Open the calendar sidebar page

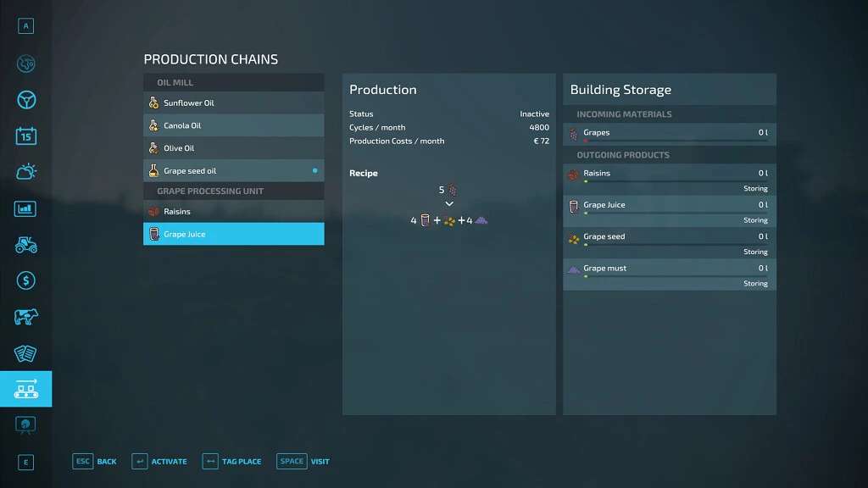point(25,136)
